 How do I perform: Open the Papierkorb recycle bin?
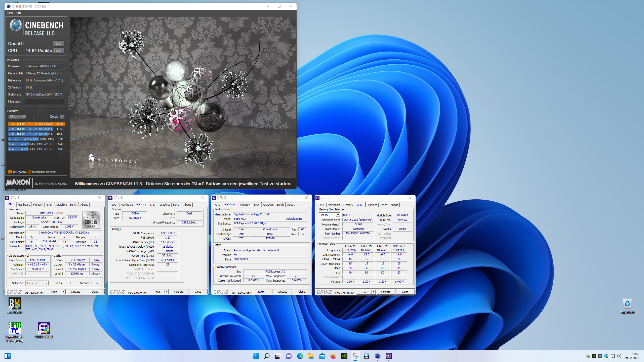(x=627, y=306)
